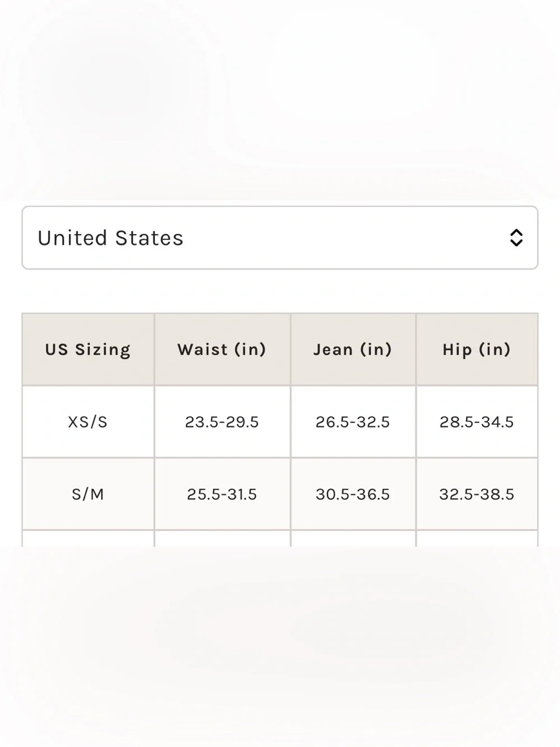
Task: Click the Waist (in) column header
Action: (x=222, y=349)
